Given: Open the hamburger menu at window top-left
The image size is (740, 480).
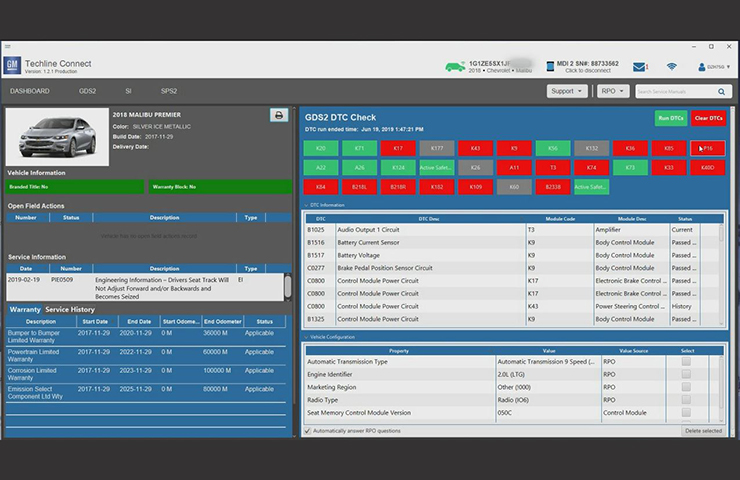Looking at the screenshot, I should point(8,46).
